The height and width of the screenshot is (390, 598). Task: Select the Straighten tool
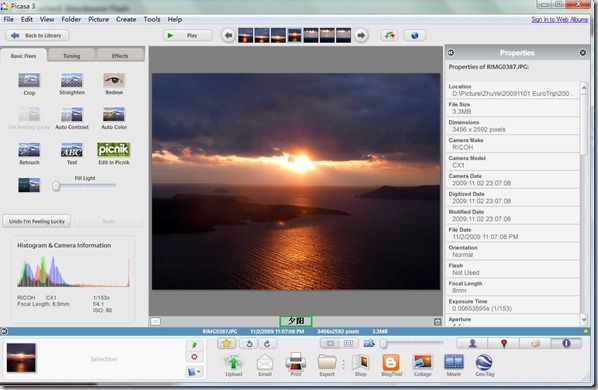click(72, 80)
